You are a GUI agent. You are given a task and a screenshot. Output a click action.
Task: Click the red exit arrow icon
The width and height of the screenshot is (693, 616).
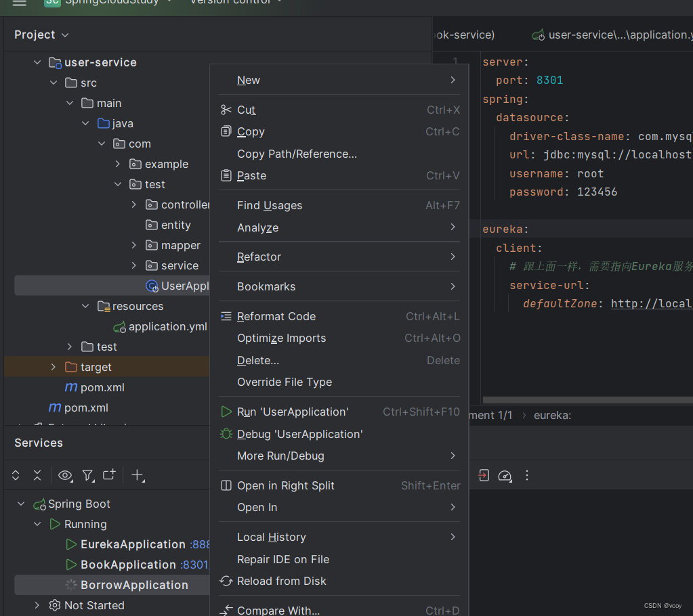(484, 475)
